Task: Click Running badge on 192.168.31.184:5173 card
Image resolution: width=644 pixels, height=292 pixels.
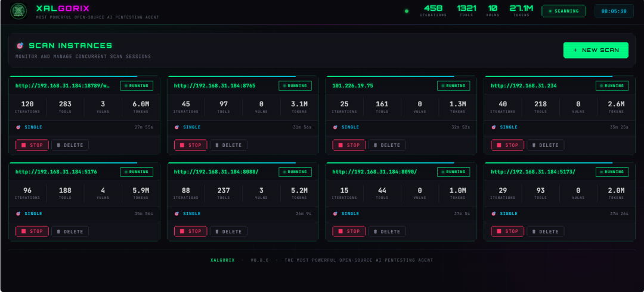Action: click(x=612, y=172)
